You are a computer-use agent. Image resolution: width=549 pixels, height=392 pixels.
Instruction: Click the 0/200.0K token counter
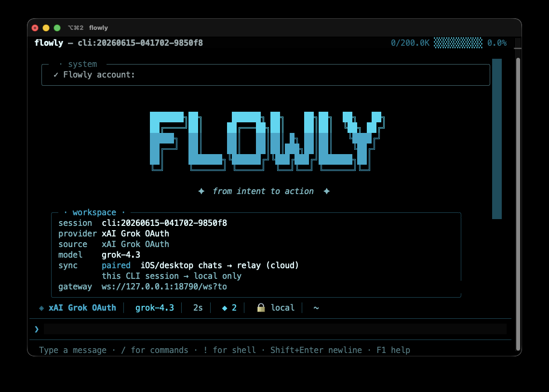(410, 43)
